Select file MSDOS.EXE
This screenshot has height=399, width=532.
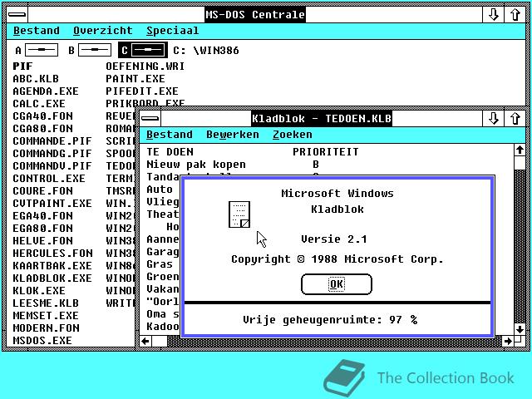point(42,340)
